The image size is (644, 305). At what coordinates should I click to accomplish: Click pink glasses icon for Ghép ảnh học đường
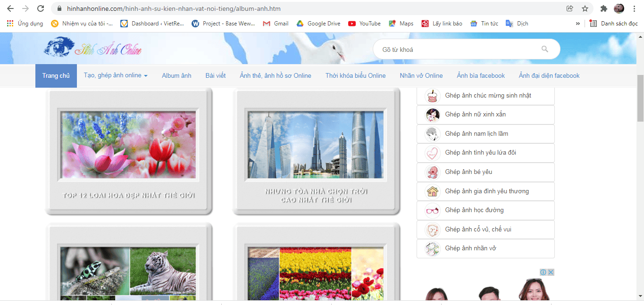[433, 210]
